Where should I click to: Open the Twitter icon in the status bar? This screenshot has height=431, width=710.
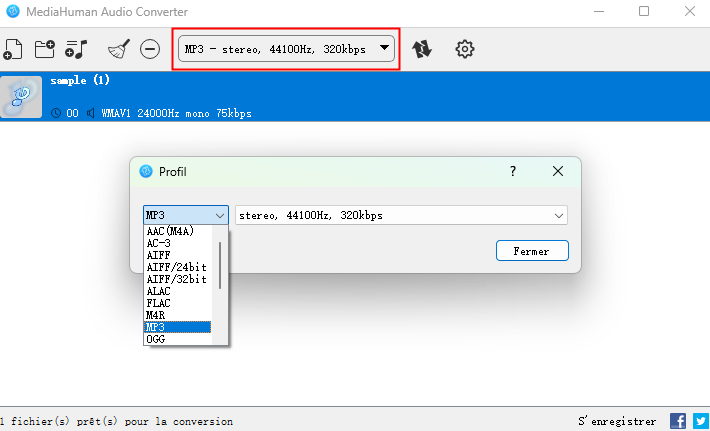701,421
